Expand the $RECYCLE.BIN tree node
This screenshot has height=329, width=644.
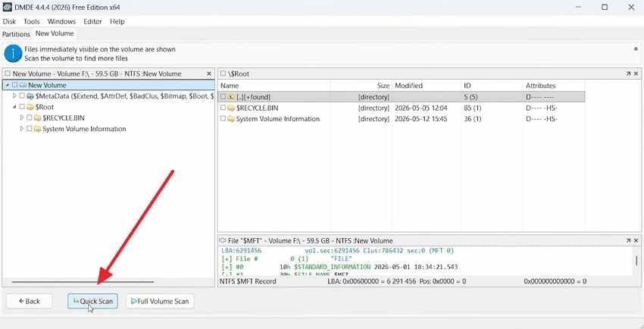click(22, 118)
